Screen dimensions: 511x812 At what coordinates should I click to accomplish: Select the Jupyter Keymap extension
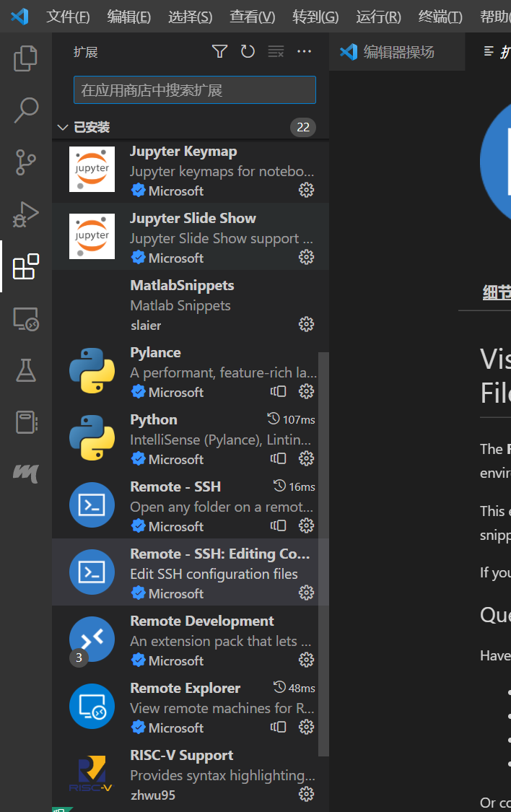[191, 170]
